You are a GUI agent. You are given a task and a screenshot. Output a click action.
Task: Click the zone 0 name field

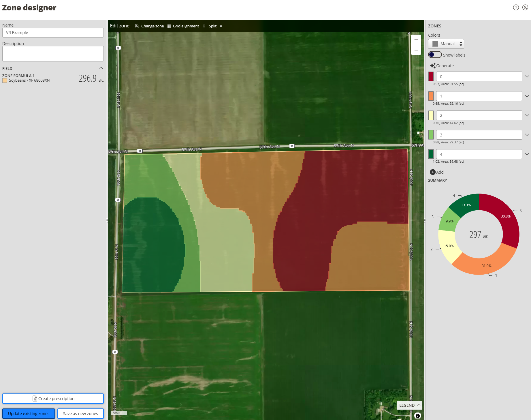(479, 77)
